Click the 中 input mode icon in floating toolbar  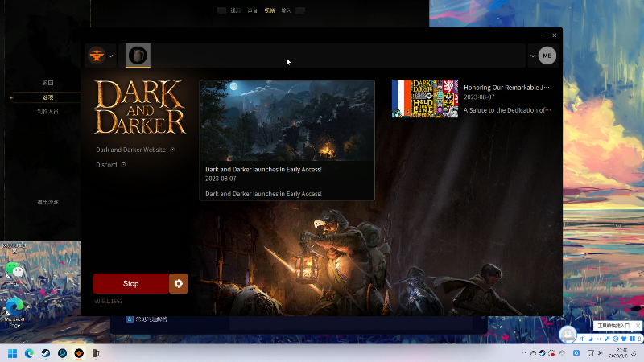[x=582, y=339]
